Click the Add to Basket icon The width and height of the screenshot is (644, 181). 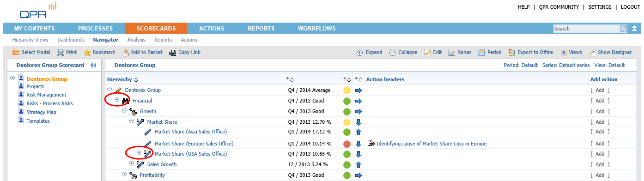pos(126,52)
